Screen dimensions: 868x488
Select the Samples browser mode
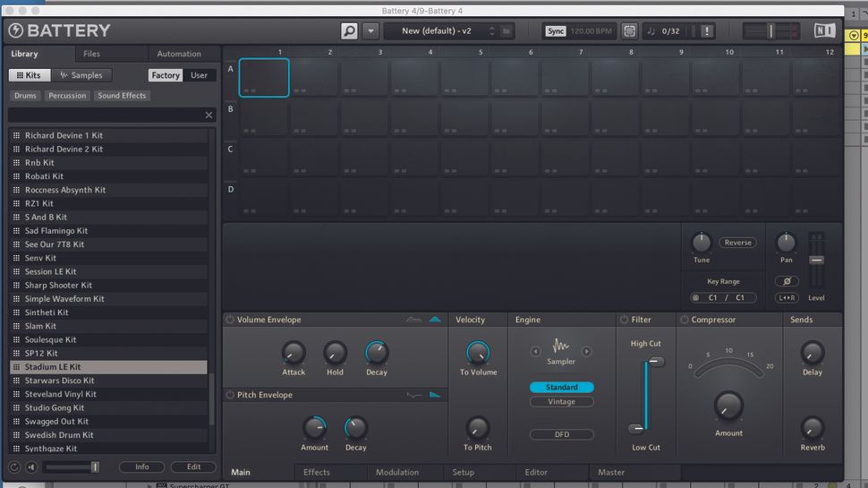pyautogui.click(x=81, y=75)
